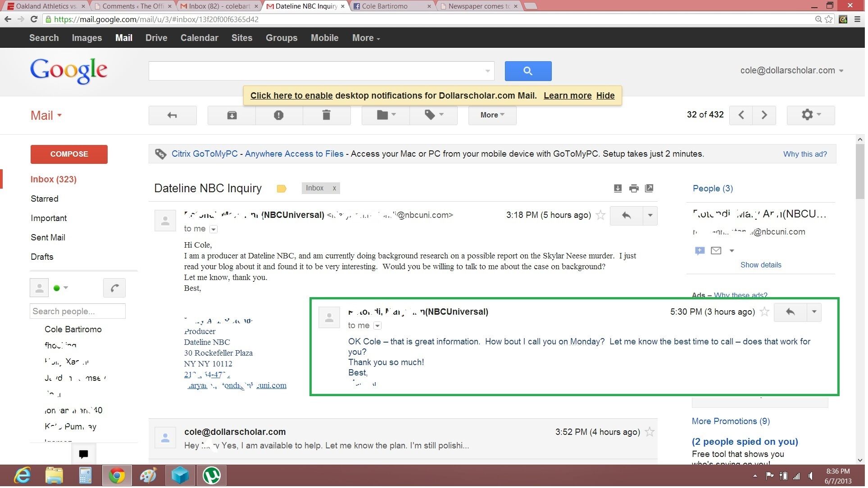Open the Mail switcher dropdown

point(46,116)
